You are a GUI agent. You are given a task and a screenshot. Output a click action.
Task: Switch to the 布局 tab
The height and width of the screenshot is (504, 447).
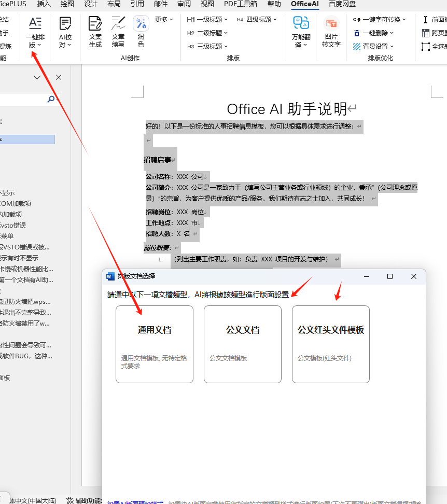pos(114,4)
